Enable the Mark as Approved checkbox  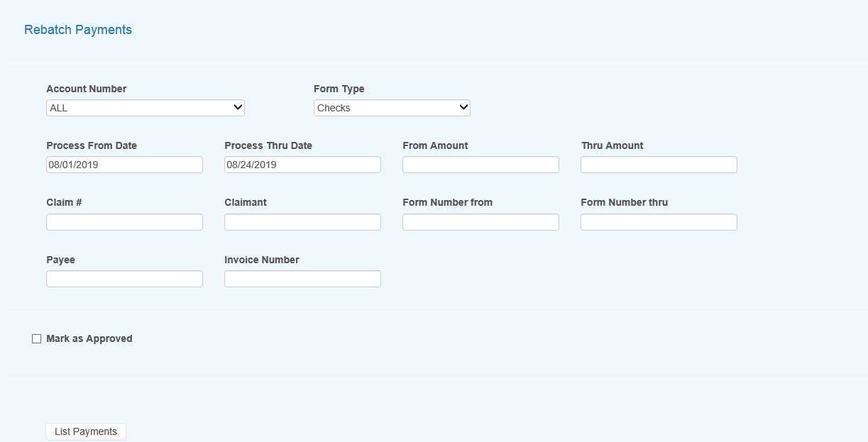[37, 339]
